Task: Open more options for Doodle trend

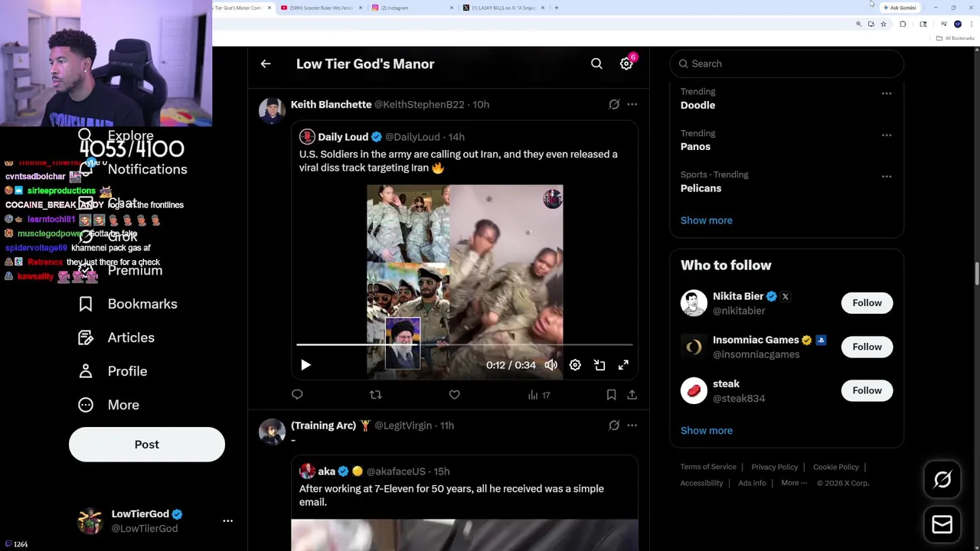Action: 887,93
